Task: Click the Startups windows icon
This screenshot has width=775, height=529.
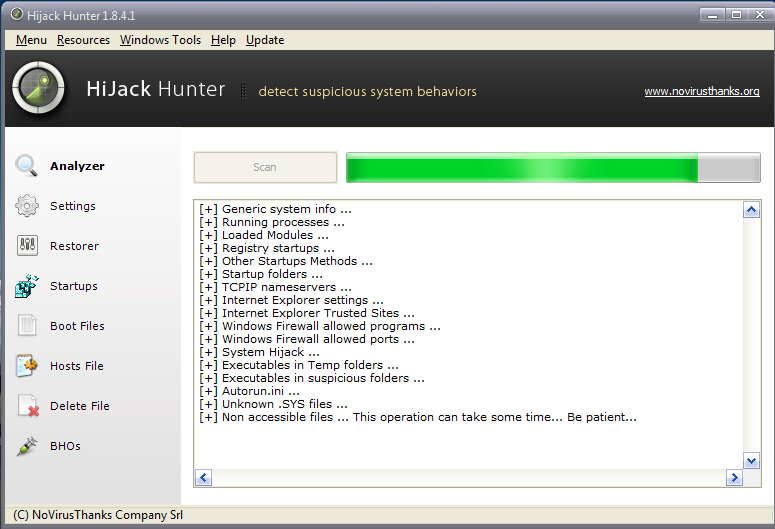Action: point(27,286)
